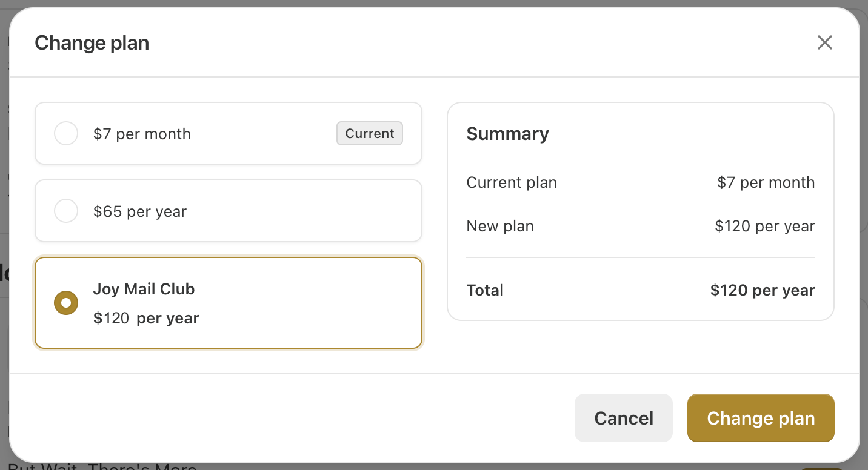Click the New plan $120 per year value
This screenshot has height=470, width=868.
pos(765,226)
